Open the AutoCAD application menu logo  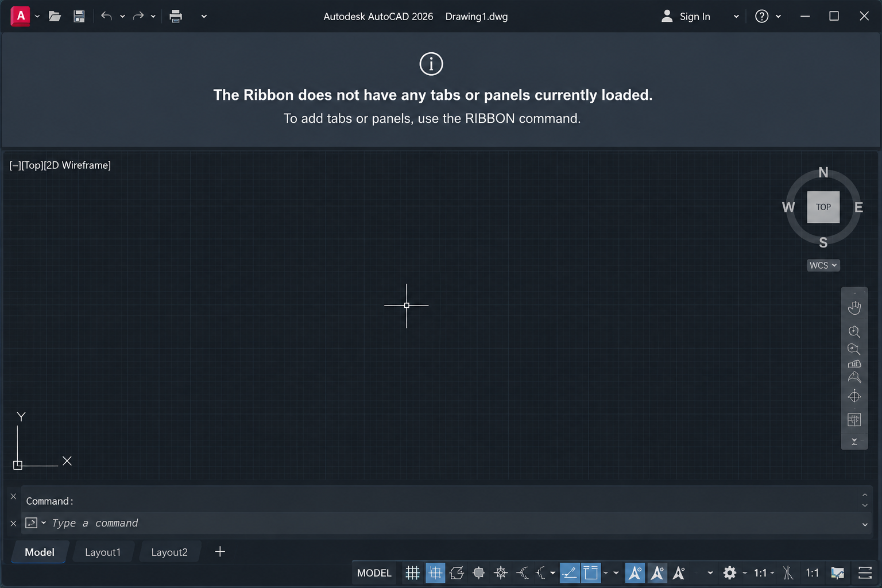click(x=20, y=16)
